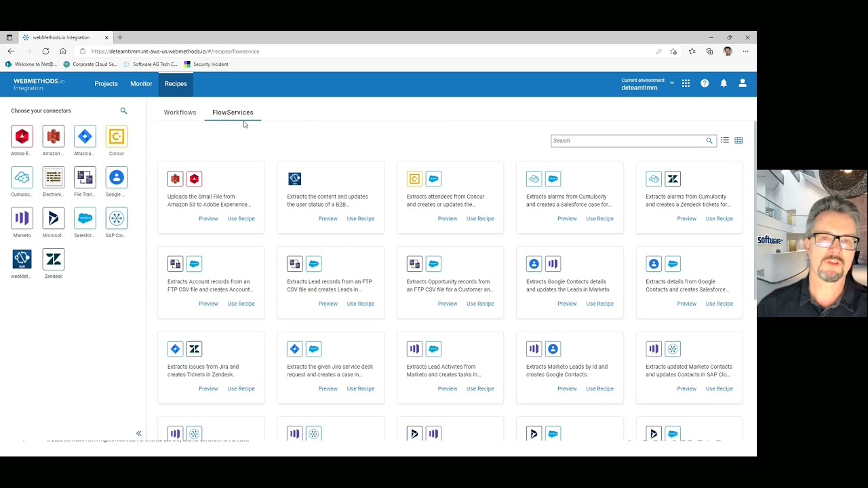Select the SAP Cloud connector icon
The image size is (868, 488).
pos(116,218)
